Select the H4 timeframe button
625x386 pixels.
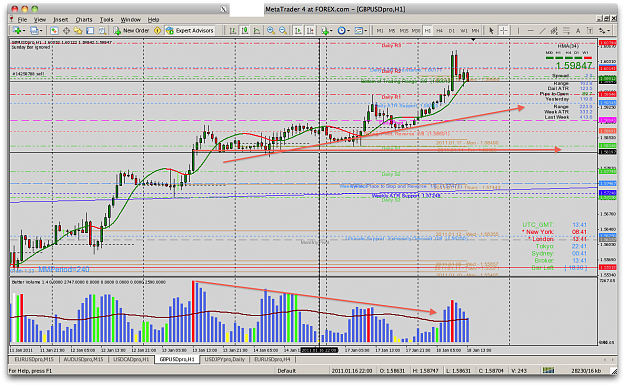pos(440,30)
